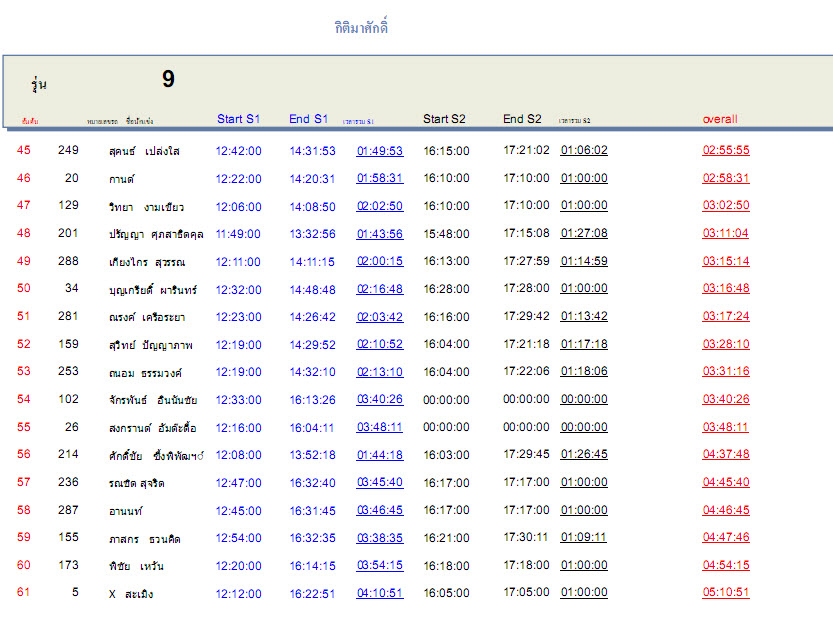This screenshot has height=640, width=833.
Task: Select the overall time 03:02:50
Action: pos(726,206)
